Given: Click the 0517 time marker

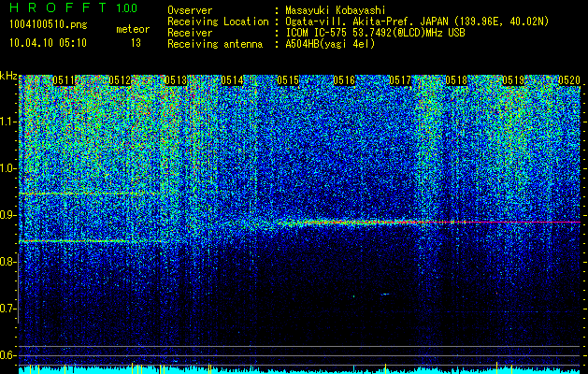Looking at the screenshot, I should pyautogui.click(x=400, y=80).
